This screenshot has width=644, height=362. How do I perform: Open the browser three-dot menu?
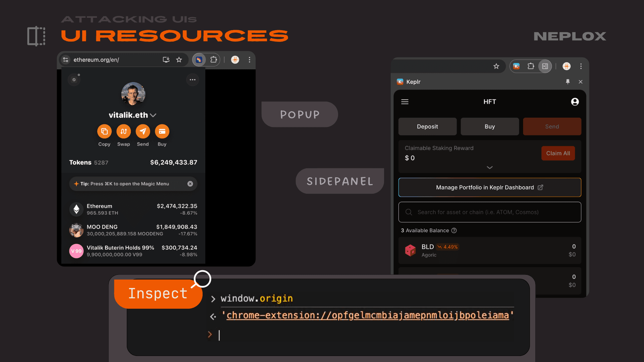coord(250,60)
